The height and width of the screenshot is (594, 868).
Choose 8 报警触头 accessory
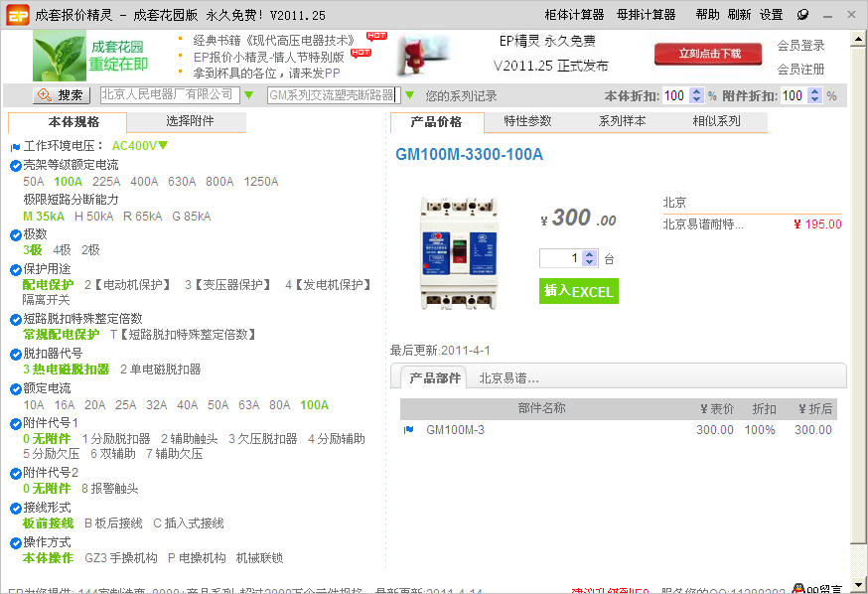(109, 489)
